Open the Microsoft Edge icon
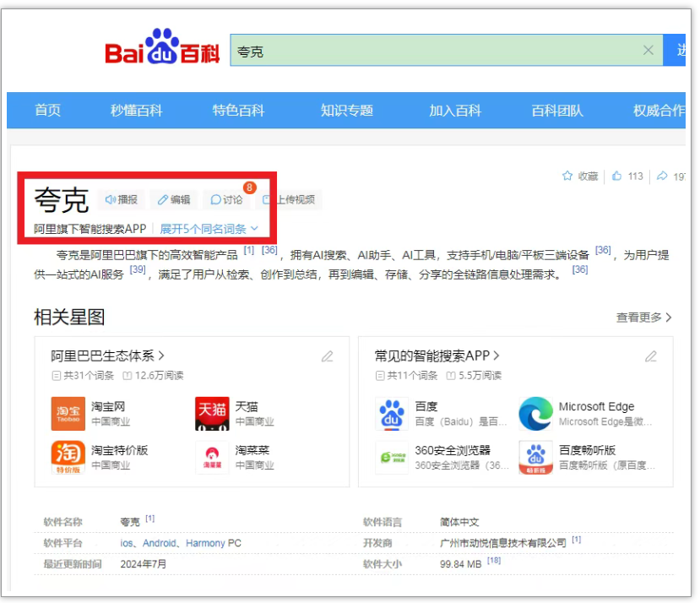This screenshot has width=700, height=603. tap(535, 414)
